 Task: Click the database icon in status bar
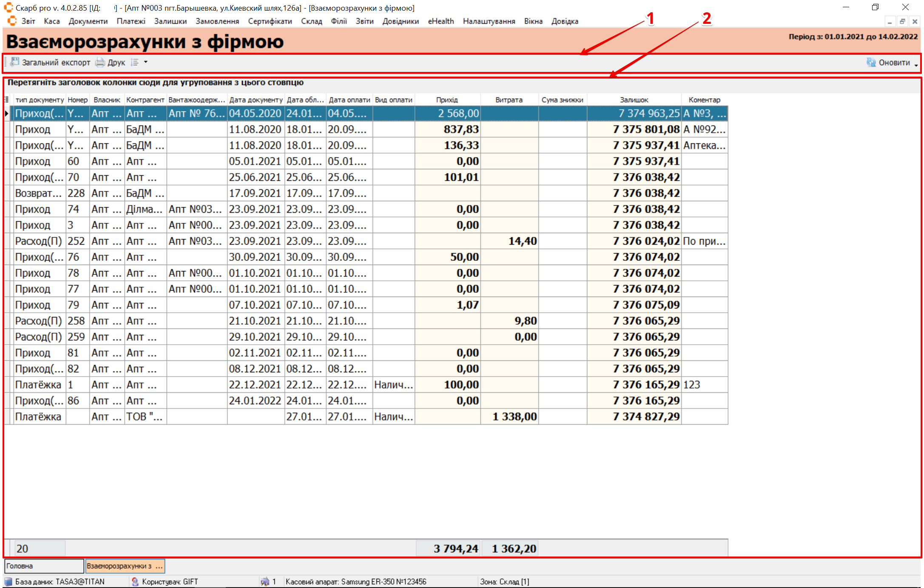8,582
